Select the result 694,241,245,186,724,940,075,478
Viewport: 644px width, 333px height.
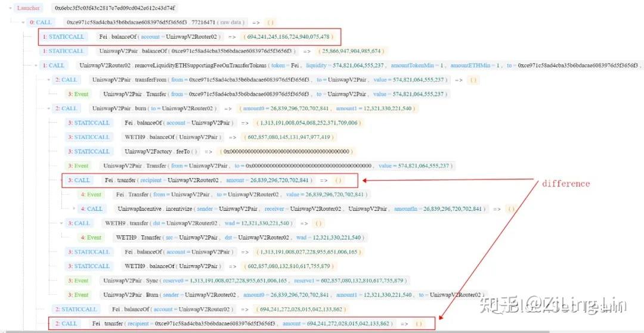click(x=289, y=36)
